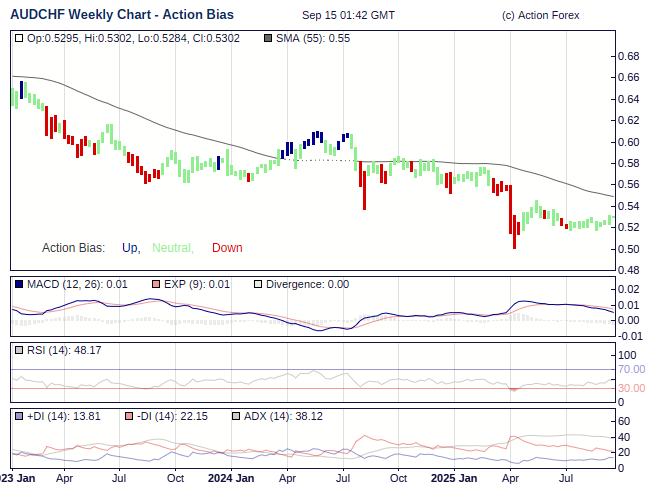Select the pink EXP (9) legend swatch

point(155,285)
